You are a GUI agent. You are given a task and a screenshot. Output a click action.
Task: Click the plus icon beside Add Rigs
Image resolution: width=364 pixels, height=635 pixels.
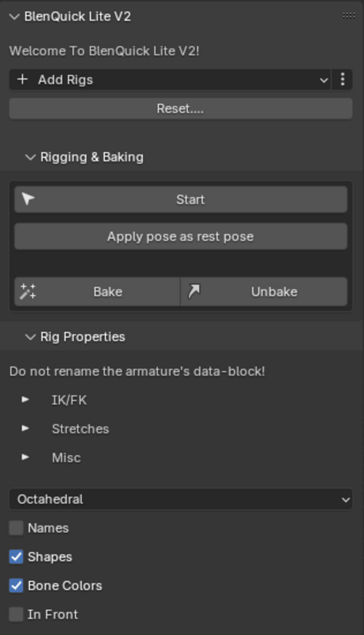tap(22, 80)
